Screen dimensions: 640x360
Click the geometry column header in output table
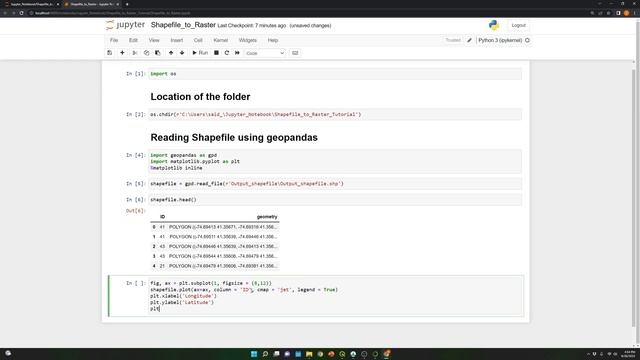coord(267,217)
